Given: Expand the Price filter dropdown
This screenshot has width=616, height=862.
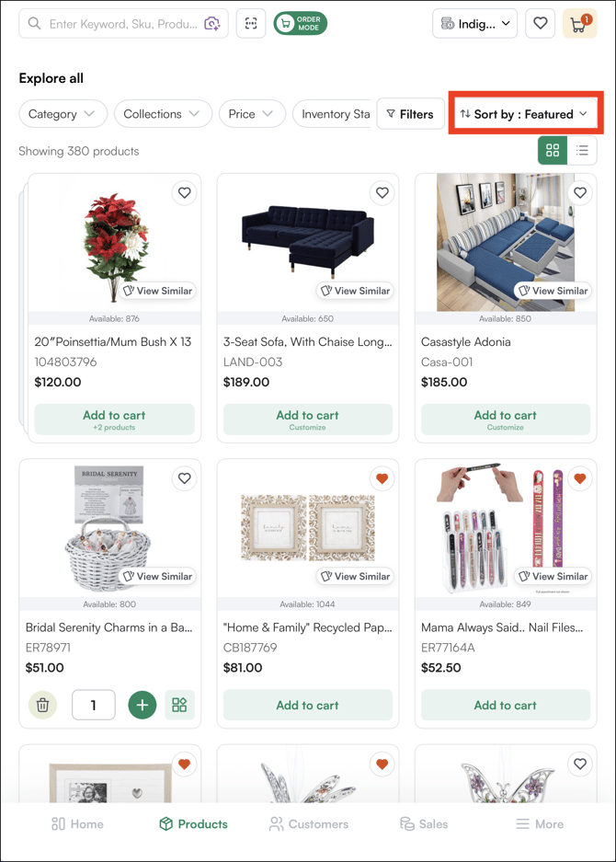Looking at the screenshot, I should (251, 114).
